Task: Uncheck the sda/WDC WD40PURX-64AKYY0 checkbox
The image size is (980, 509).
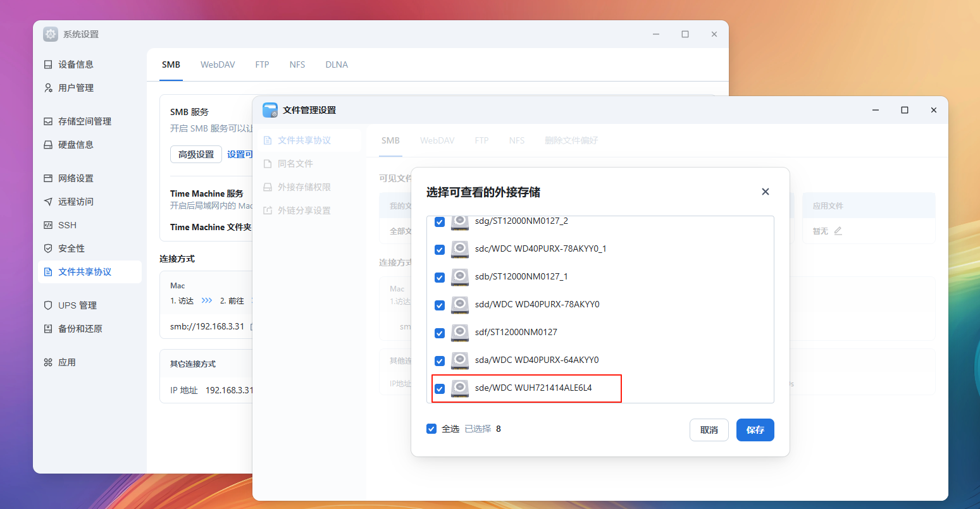Action: click(x=440, y=361)
